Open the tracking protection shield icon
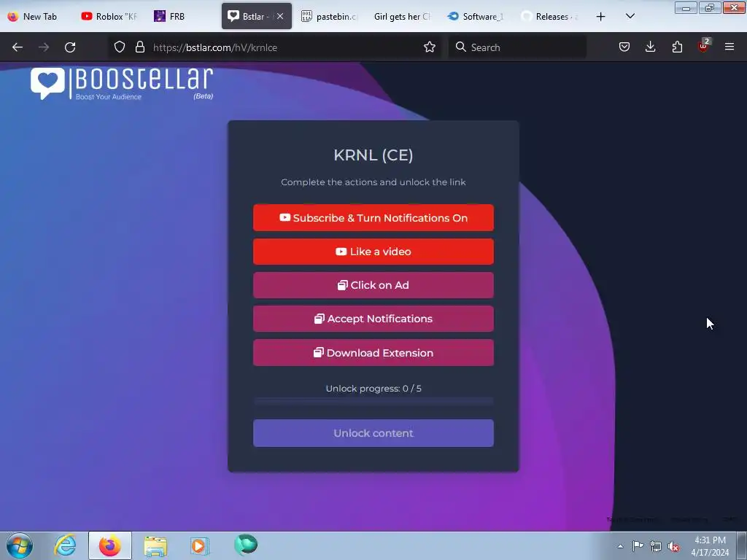Image resolution: width=747 pixels, height=560 pixels. [120, 47]
